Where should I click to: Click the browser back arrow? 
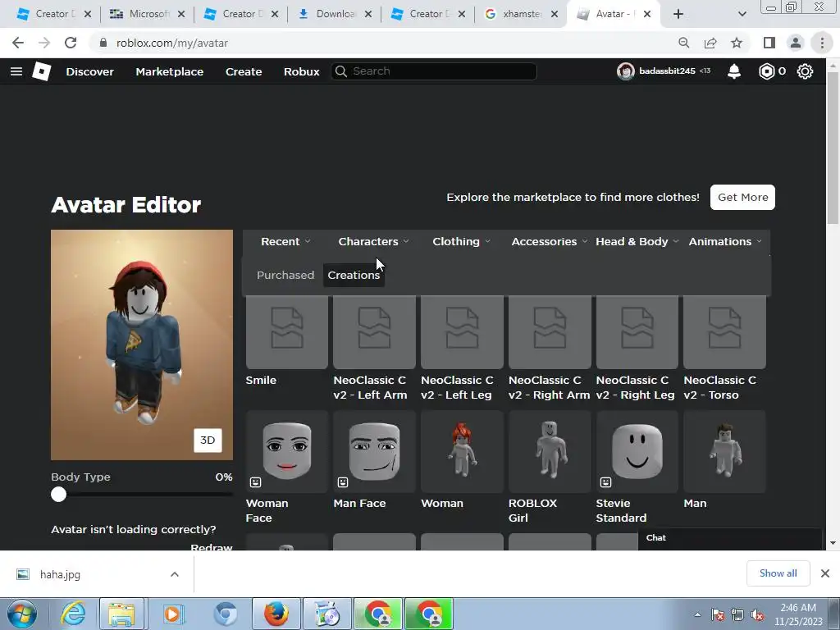coord(18,43)
